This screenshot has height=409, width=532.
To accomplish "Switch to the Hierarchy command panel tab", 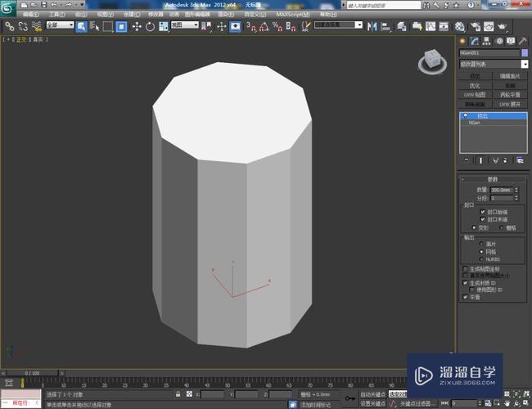I will coord(486,42).
